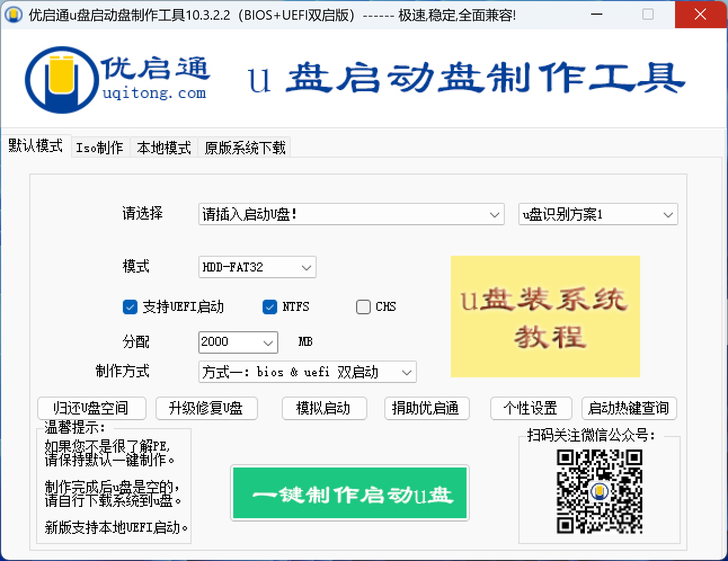Viewport: 728px width, 561px height.
Task: Open the 本地模式 tab
Action: tap(164, 148)
